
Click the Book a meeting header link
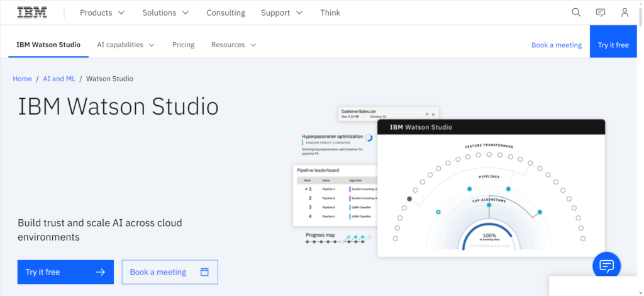tap(557, 45)
